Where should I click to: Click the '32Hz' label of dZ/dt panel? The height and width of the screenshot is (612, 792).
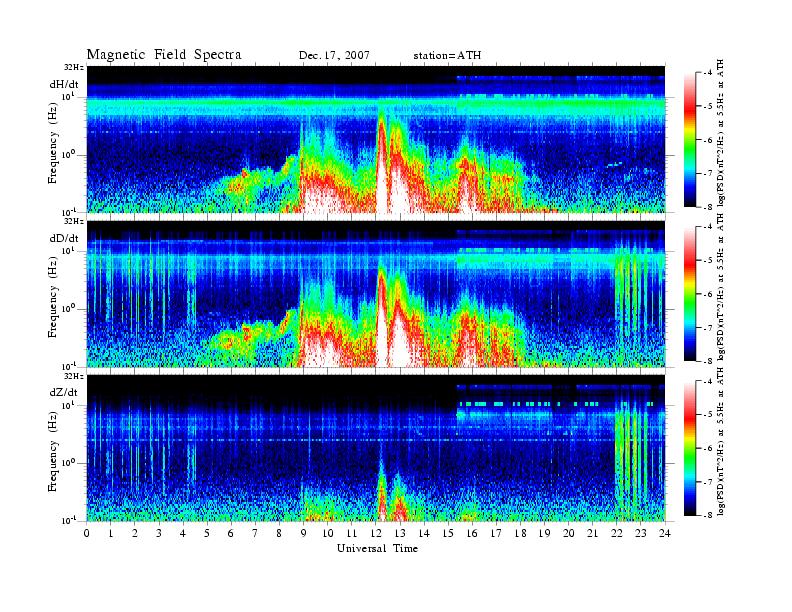(74, 377)
